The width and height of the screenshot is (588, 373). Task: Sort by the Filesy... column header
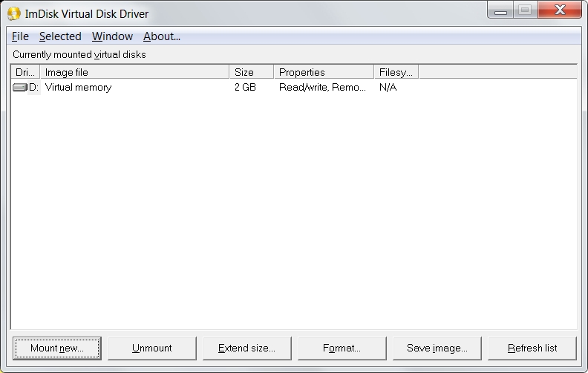[396, 72]
